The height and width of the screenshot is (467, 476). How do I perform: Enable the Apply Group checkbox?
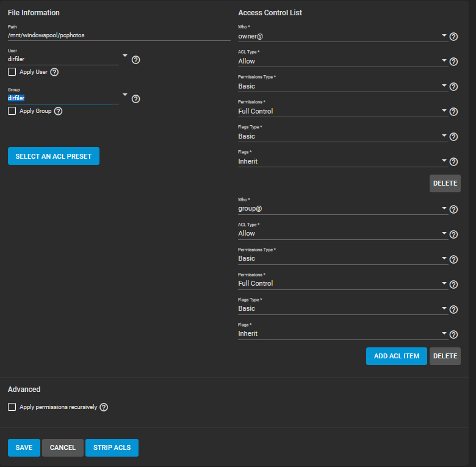pyautogui.click(x=12, y=111)
